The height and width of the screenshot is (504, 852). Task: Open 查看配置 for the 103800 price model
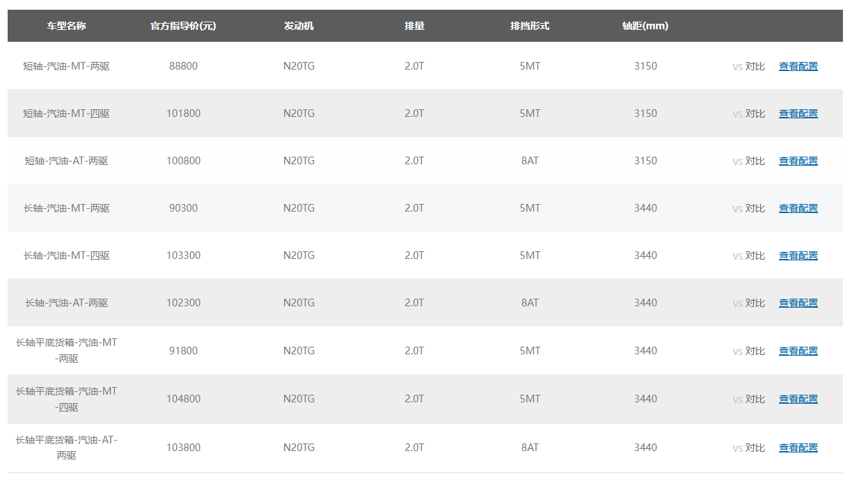(x=798, y=448)
